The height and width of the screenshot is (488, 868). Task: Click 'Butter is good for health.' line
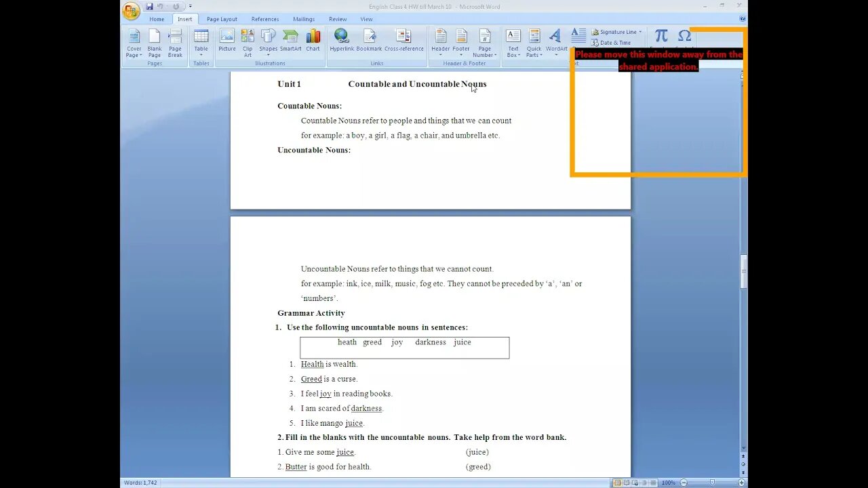tap(328, 467)
